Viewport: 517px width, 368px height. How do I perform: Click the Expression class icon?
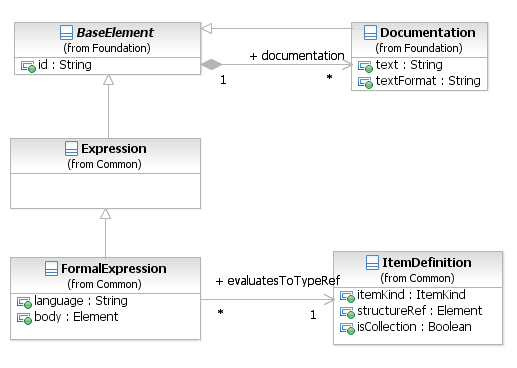pos(71,149)
